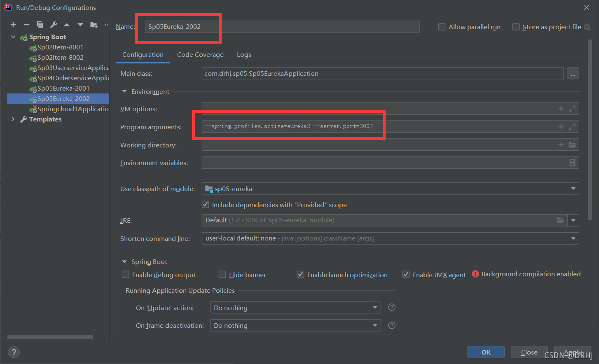Uncheck Include dependencies with Provided scope

coord(205,205)
